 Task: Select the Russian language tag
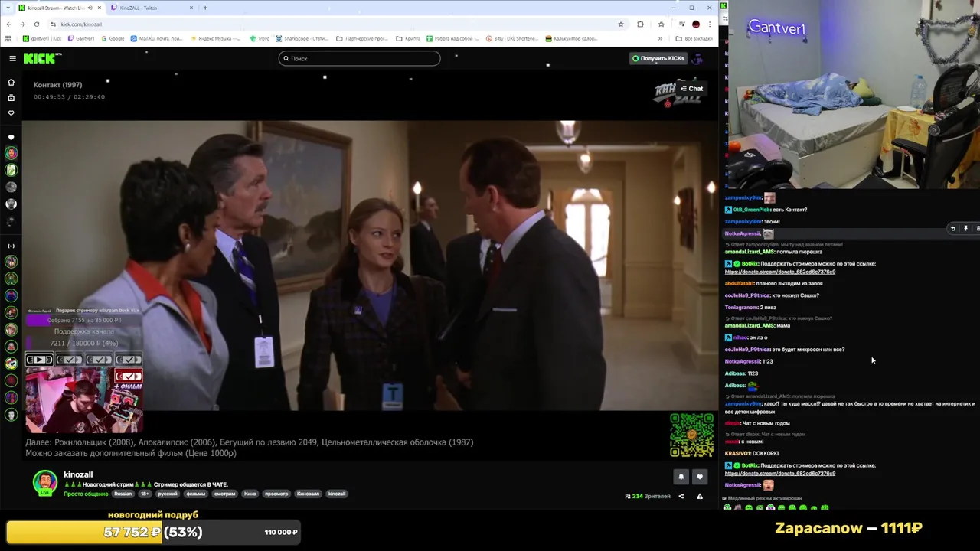click(123, 494)
